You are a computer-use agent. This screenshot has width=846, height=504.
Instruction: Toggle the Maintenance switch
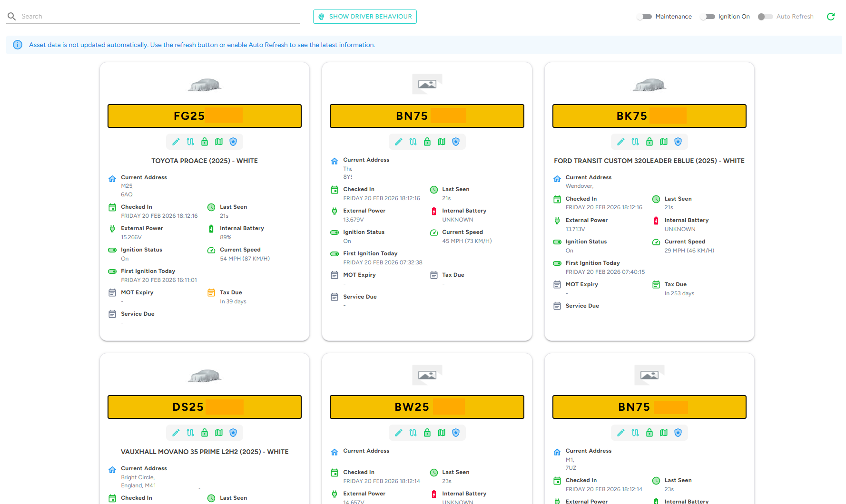[644, 17]
